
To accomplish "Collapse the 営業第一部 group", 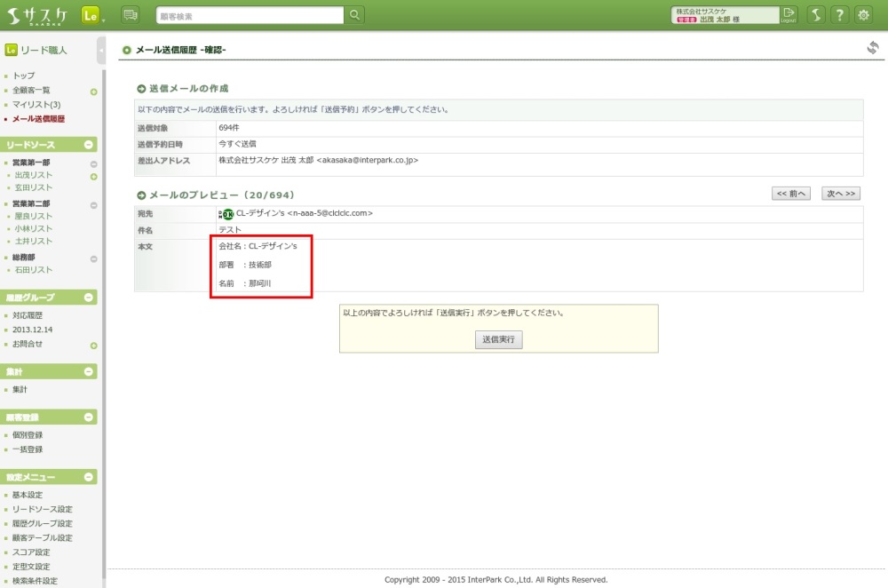I will click(x=93, y=164).
